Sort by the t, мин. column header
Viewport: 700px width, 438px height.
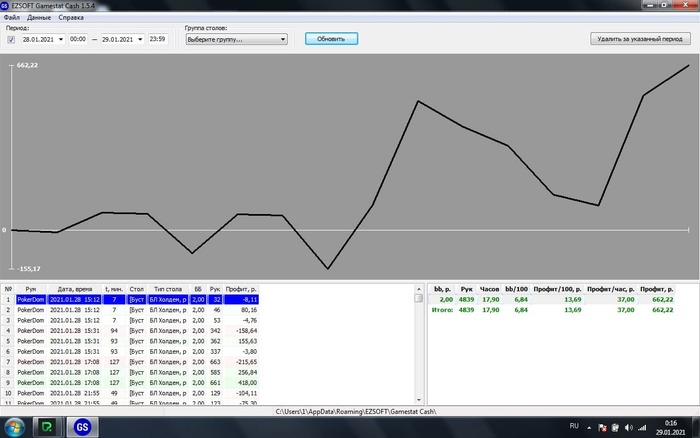coord(114,289)
